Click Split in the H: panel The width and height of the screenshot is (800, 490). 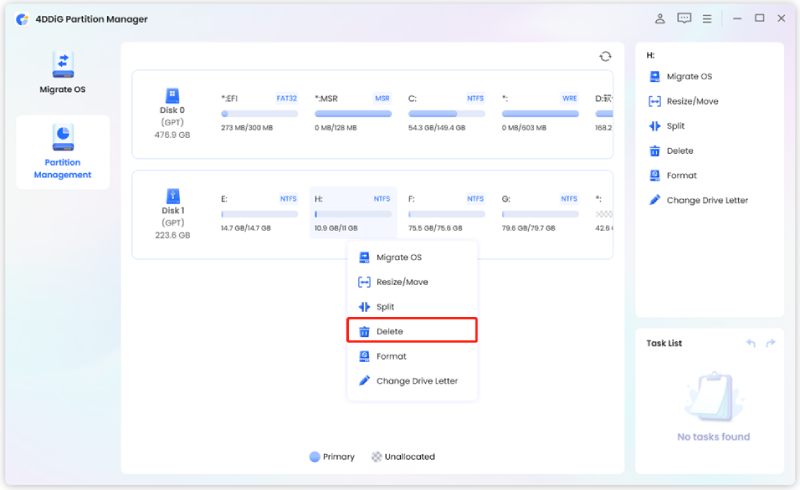point(676,126)
